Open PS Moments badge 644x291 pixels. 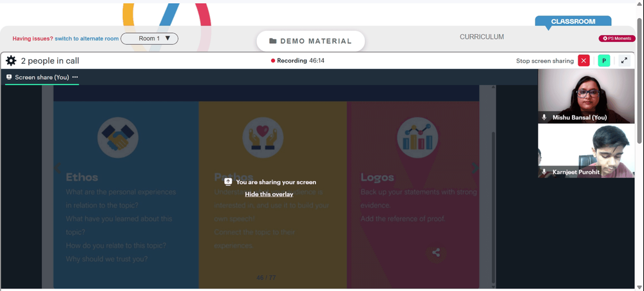pyautogui.click(x=617, y=39)
